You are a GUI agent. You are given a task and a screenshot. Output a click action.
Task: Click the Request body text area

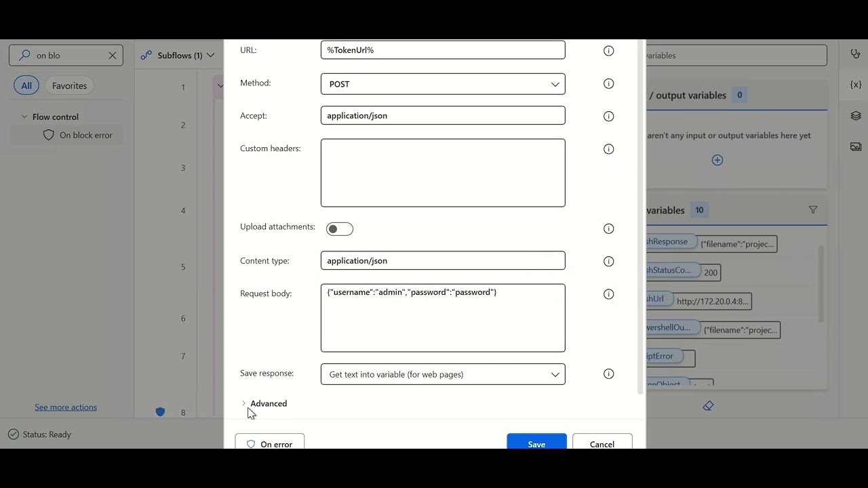coord(443,318)
